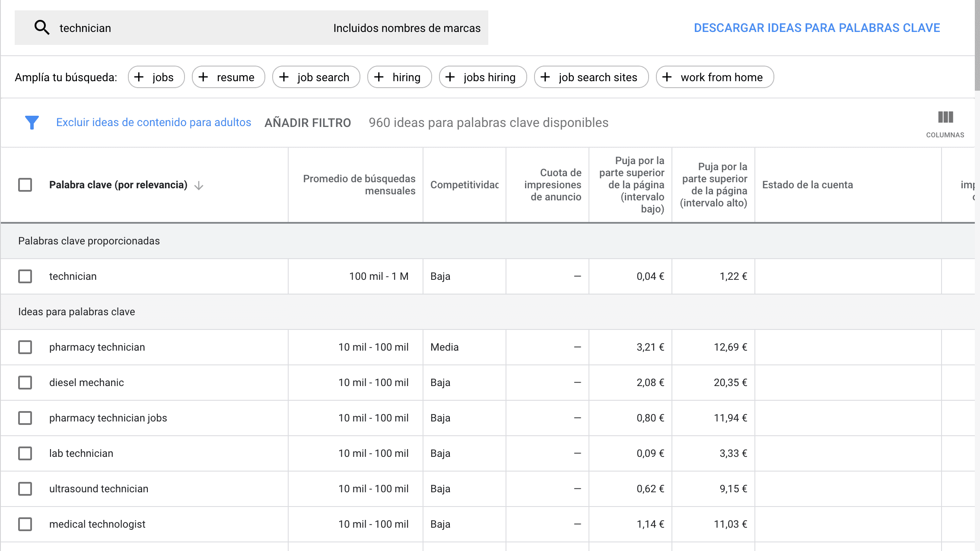Click Añadir filtro button

point(308,123)
